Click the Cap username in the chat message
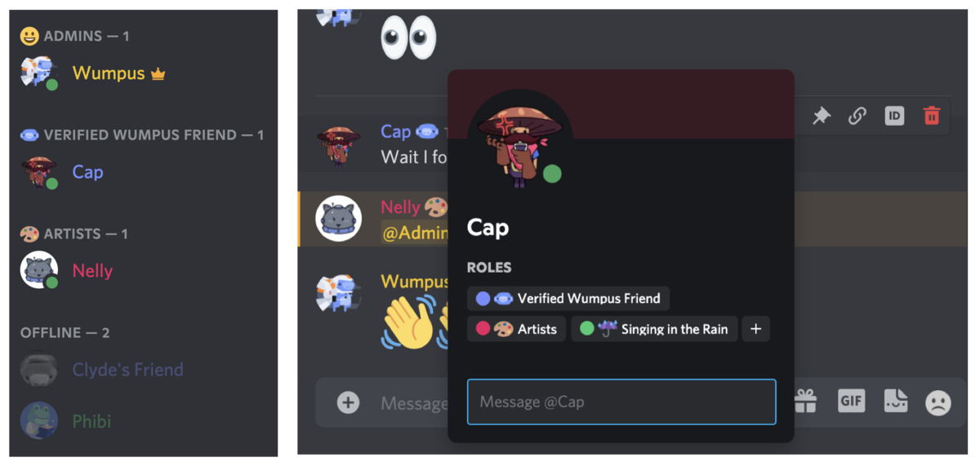 pos(396,131)
